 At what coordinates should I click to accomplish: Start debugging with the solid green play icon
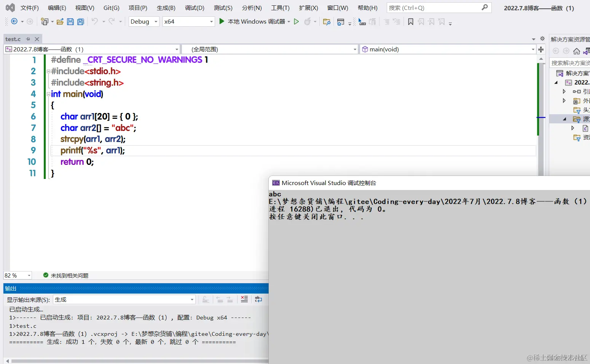222,21
